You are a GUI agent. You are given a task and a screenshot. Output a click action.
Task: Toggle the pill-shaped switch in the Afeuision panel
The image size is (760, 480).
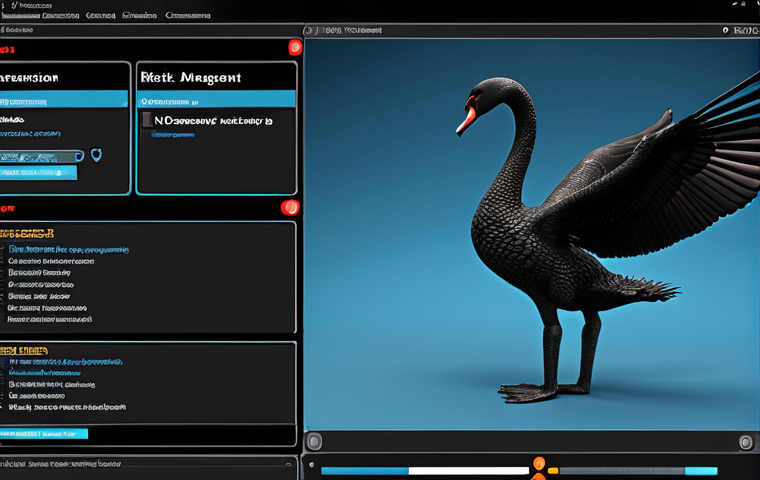(42, 157)
